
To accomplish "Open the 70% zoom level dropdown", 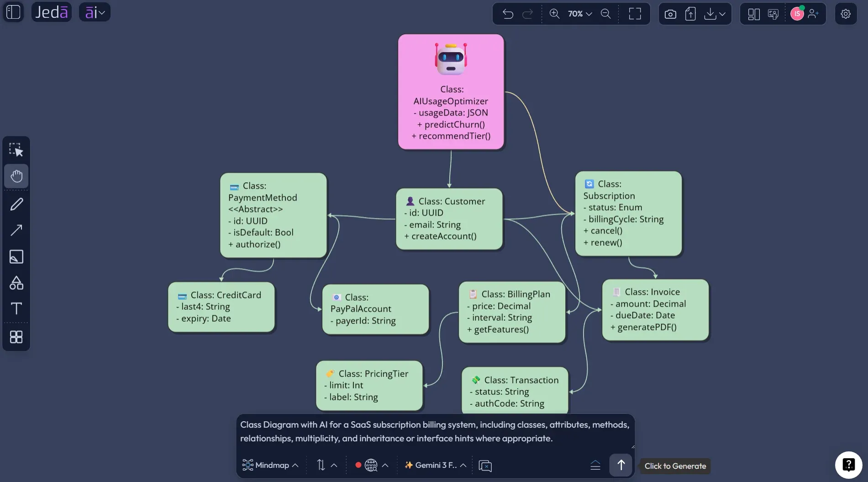I will 580,14.
